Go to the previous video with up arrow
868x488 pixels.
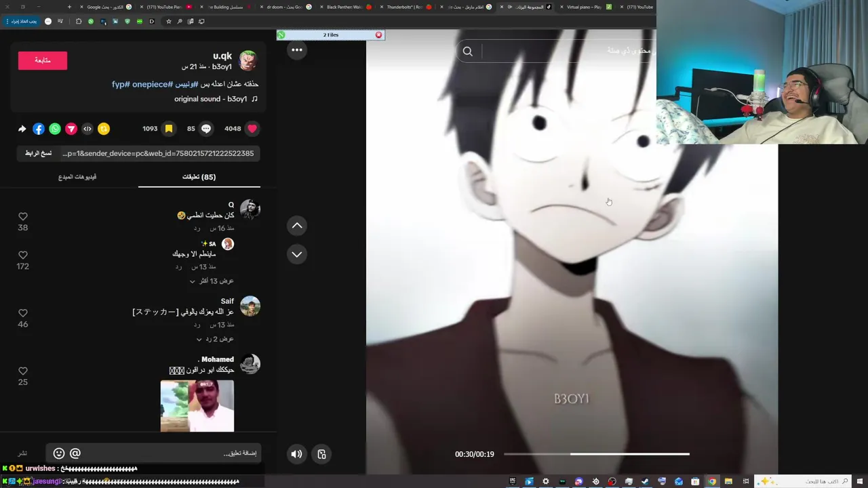pyautogui.click(x=297, y=226)
